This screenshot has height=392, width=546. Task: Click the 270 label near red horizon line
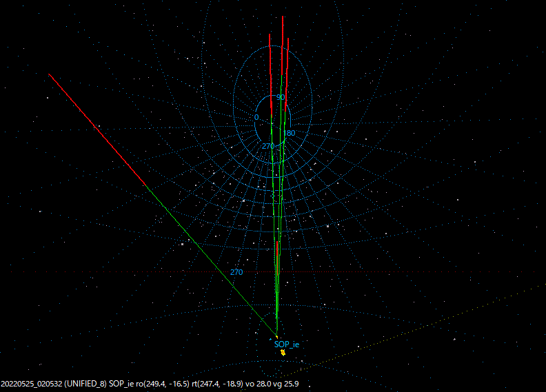click(236, 272)
